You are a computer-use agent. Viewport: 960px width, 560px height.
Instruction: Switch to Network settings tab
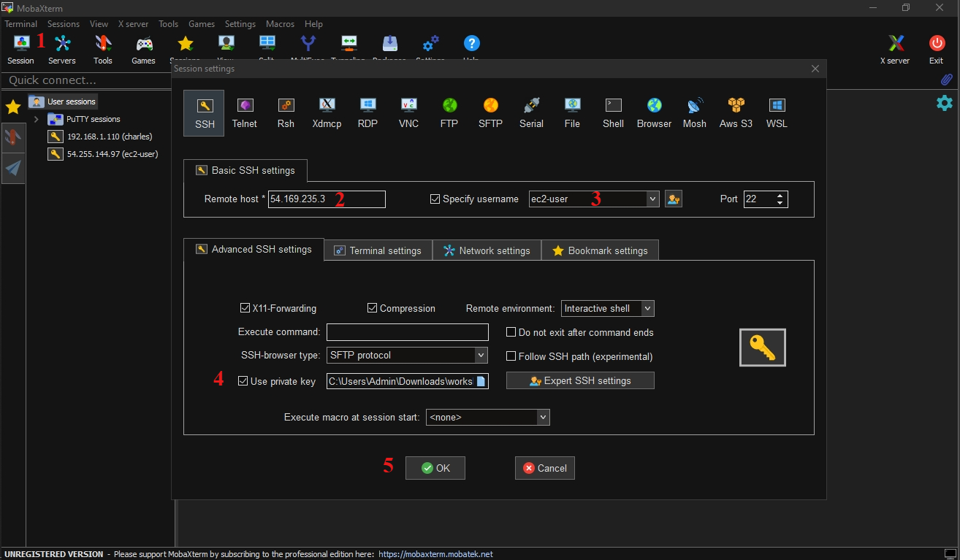[x=487, y=250]
